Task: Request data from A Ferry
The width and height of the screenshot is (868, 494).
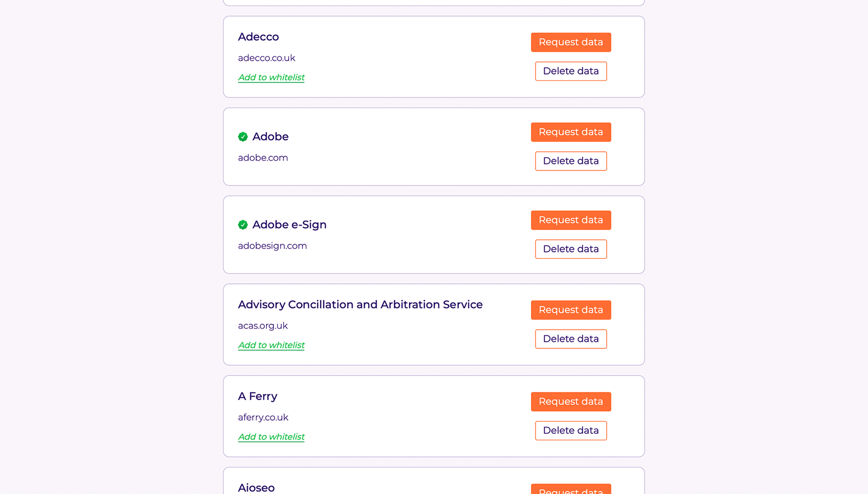Action: click(571, 402)
